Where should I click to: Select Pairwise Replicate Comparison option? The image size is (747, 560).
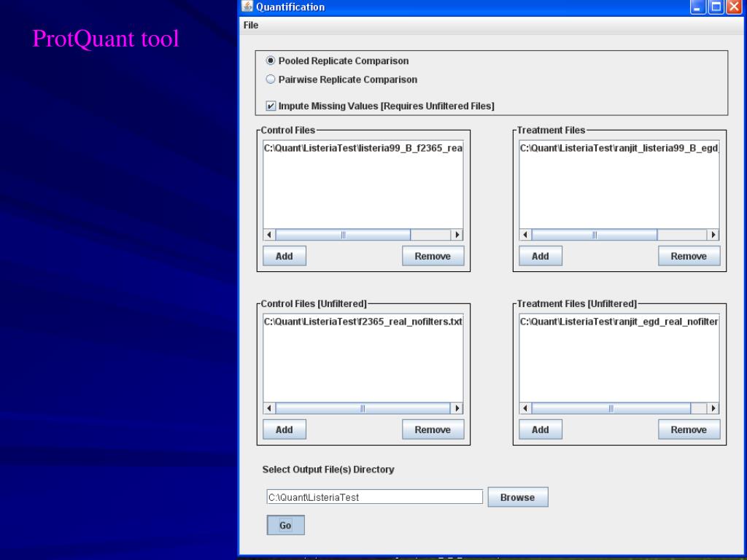[341, 79]
